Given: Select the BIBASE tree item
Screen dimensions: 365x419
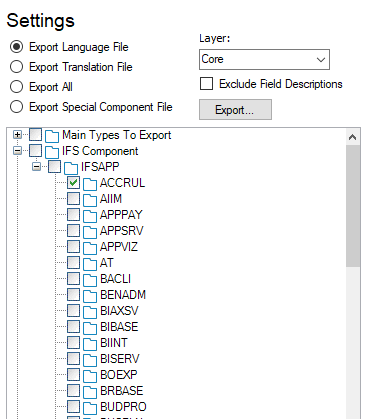Looking at the screenshot, I should click(119, 327).
